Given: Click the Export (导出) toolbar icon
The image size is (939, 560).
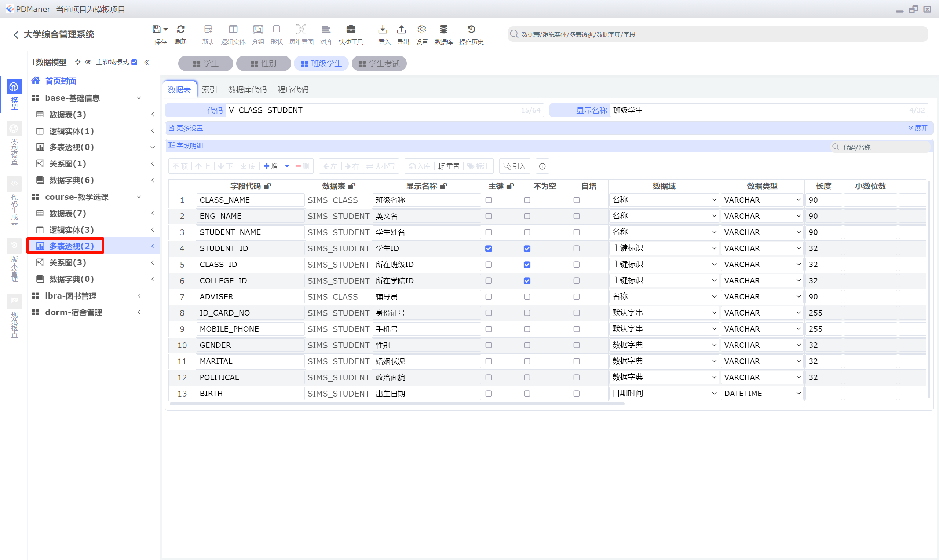Looking at the screenshot, I should click(402, 30).
